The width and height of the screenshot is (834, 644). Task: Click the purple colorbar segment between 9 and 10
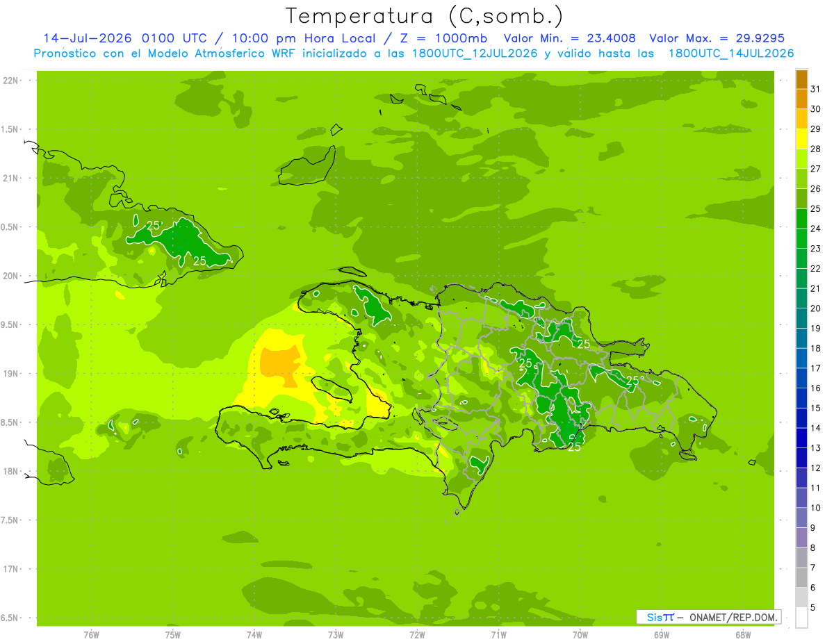[x=801, y=518]
